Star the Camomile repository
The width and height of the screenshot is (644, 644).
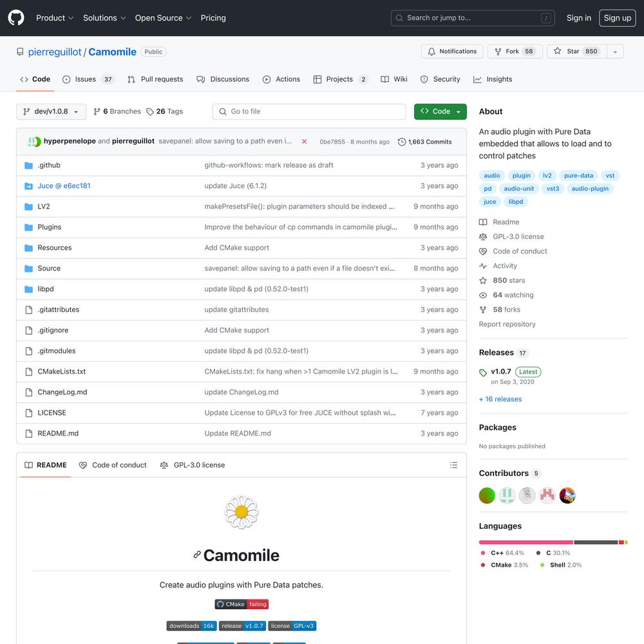coord(576,52)
